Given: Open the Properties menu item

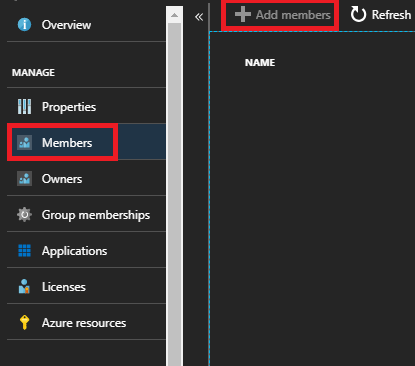Looking at the screenshot, I should pos(86,107).
